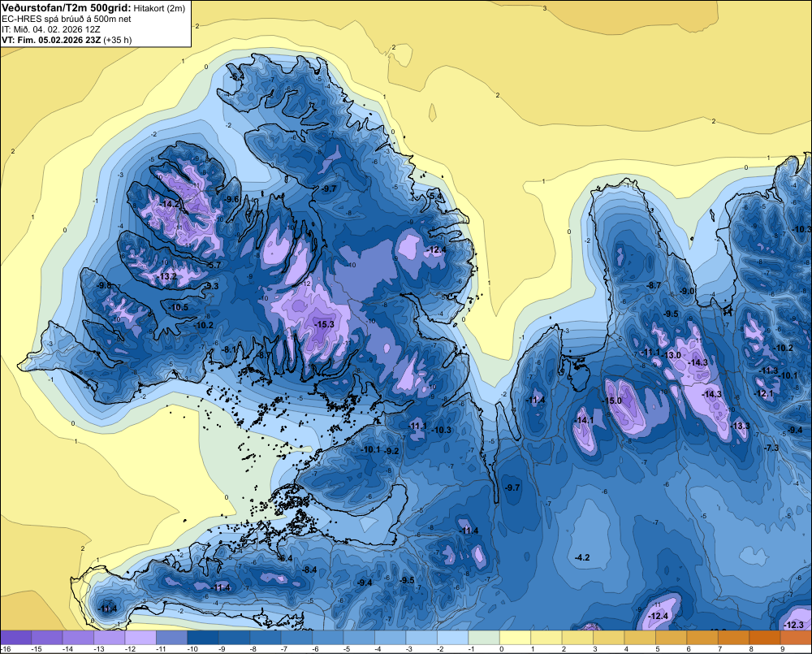Select the -9.8 temperature label
812x654 pixels.
coord(104,285)
